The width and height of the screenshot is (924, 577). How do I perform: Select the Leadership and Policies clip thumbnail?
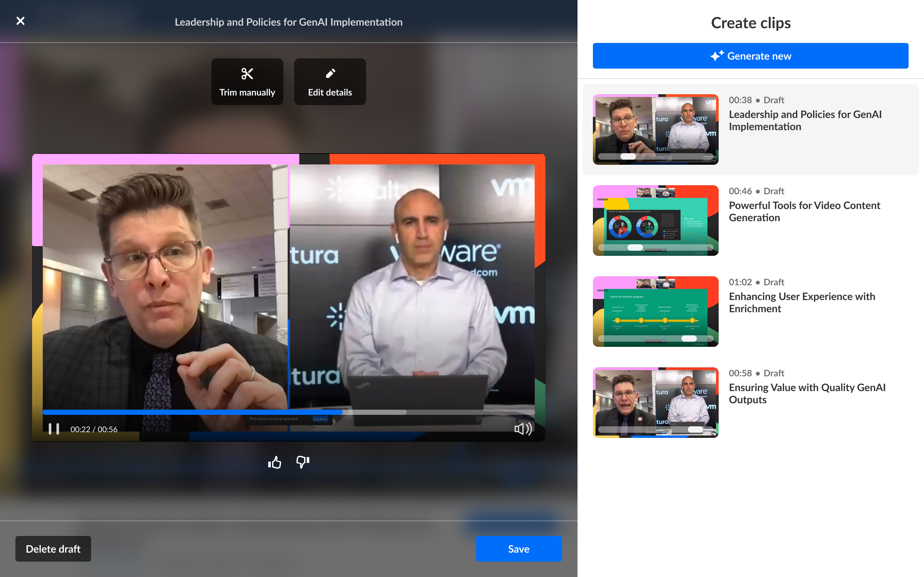655,130
